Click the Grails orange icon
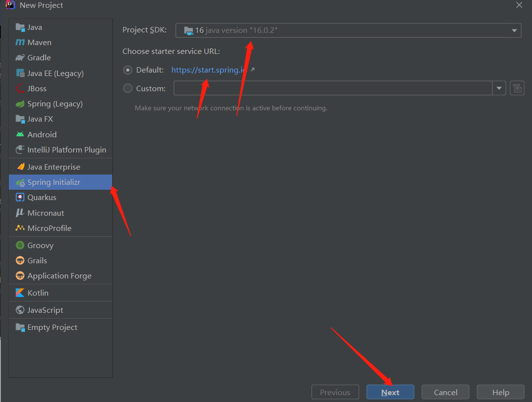 point(20,260)
